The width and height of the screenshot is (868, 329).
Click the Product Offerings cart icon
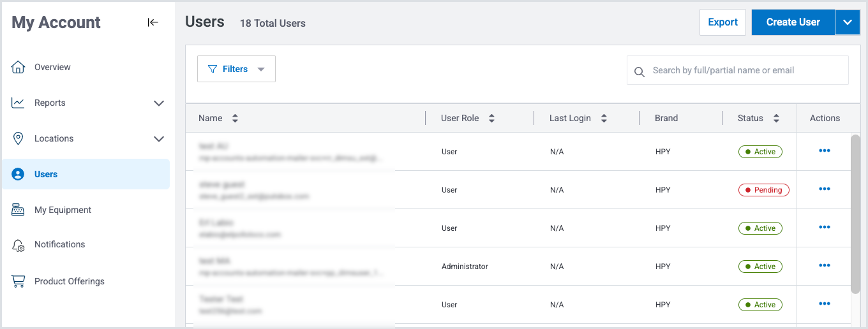18,281
